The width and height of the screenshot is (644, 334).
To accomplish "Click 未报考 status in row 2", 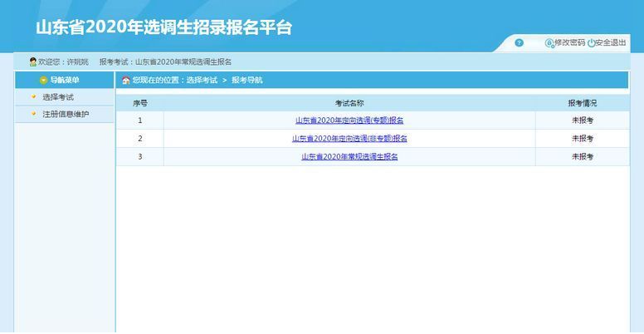I will (x=583, y=139).
